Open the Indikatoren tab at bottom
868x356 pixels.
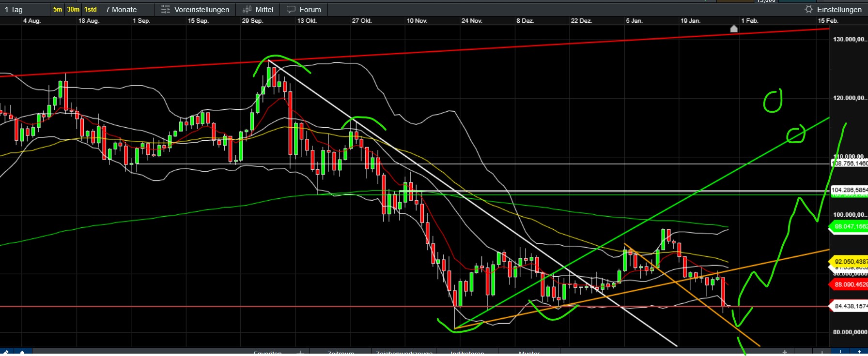click(x=467, y=353)
